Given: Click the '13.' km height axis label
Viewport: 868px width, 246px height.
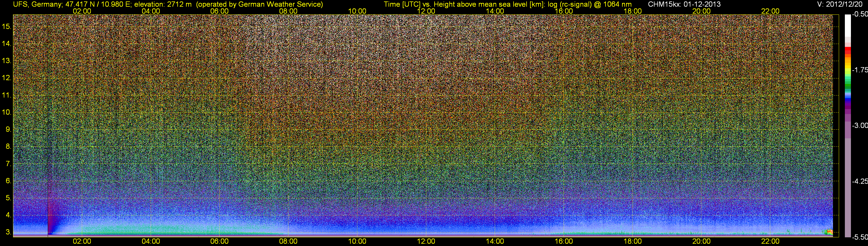Looking at the screenshot, I should point(7,61).
